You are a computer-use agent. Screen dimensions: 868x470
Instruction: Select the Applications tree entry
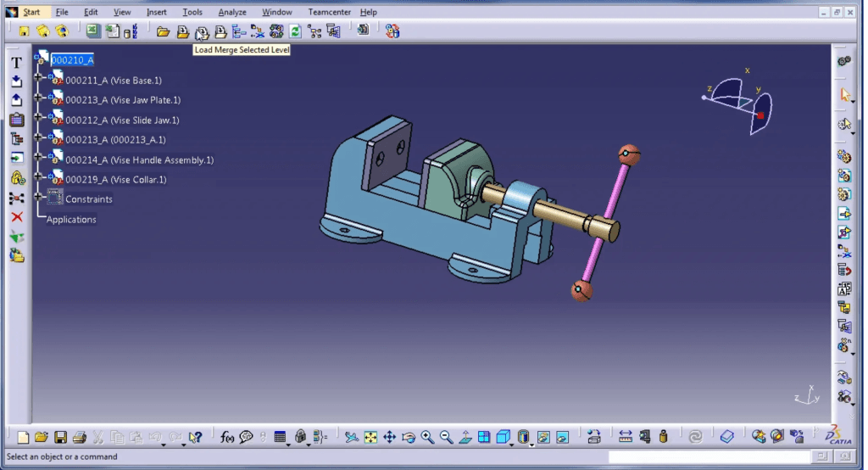coord(71,220)
